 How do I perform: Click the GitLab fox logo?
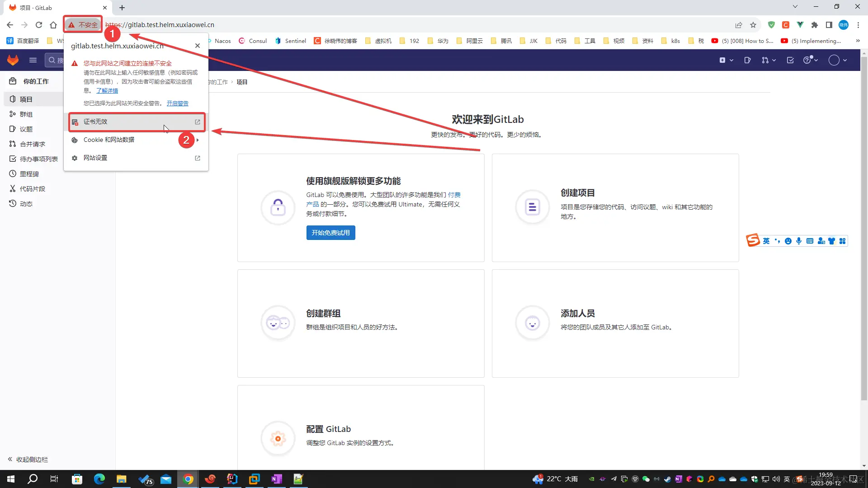[13, 60]
